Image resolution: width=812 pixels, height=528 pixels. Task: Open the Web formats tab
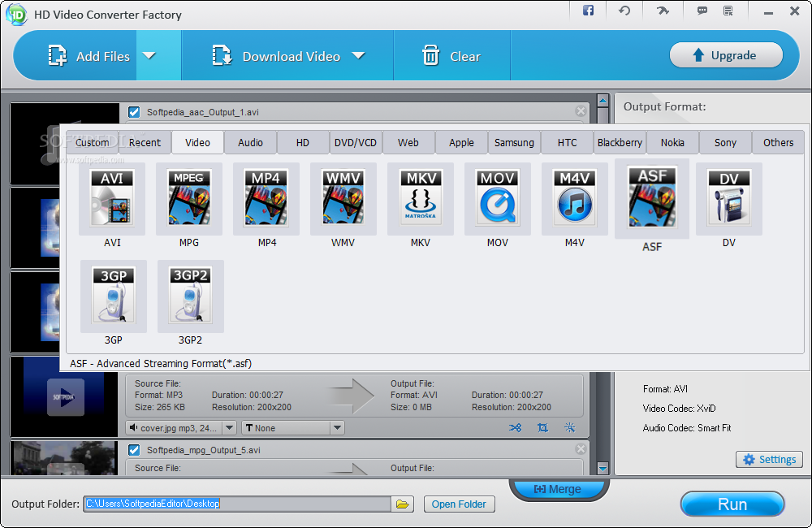click(x=408, y=142)
